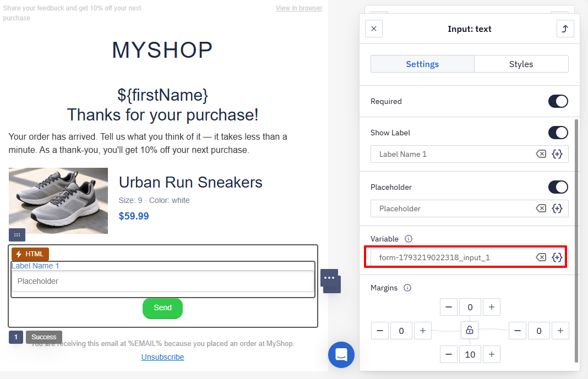Click the go-up-level arrow icon in panel header

click(x=565, y=29)
